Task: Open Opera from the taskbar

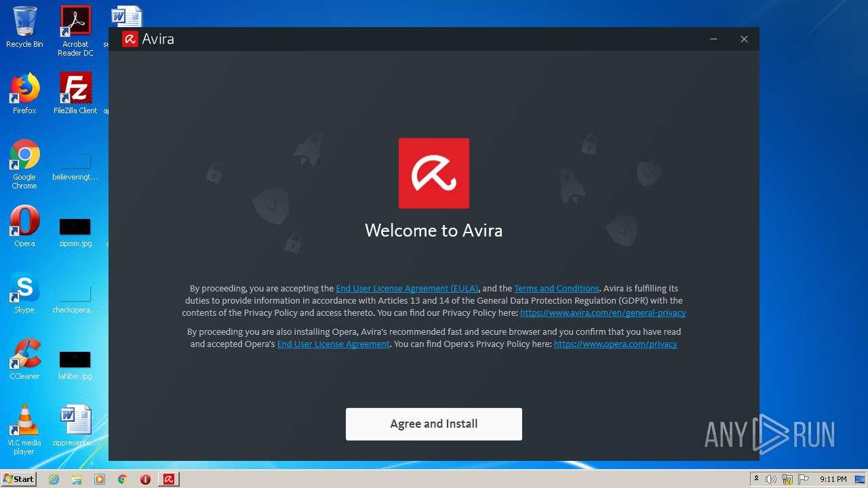Action: tap(145, 479)
